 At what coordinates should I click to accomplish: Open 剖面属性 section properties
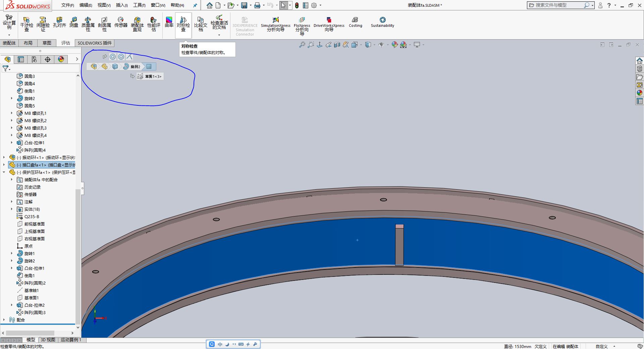104,24
